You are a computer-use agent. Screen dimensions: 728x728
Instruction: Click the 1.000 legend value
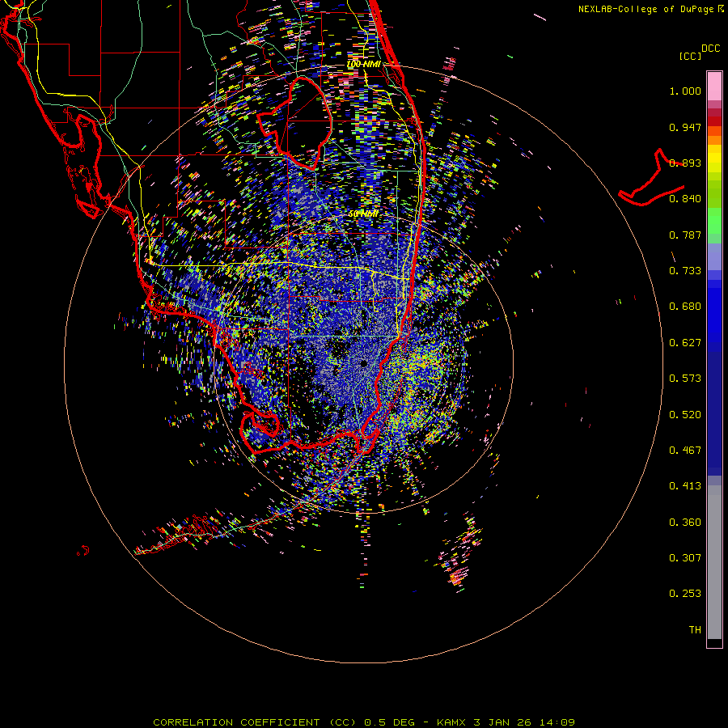(x=685, y=91)
